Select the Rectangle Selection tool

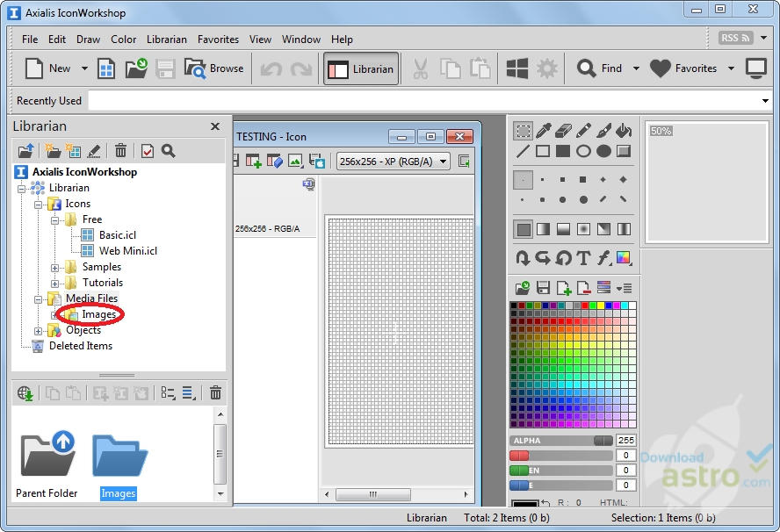524,130
